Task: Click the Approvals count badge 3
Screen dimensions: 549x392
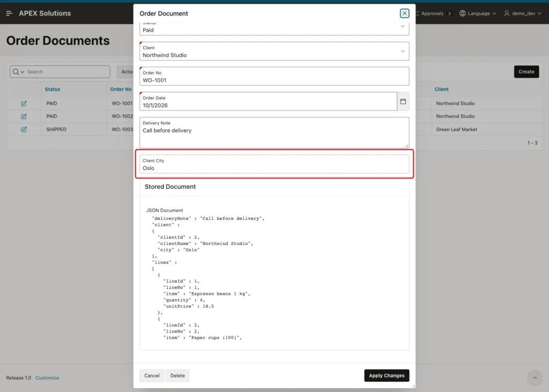Action: click(449, 13)
